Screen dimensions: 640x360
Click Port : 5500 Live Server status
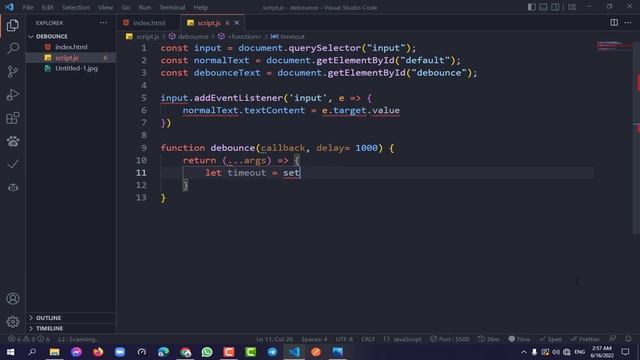(x=450, y=339)
